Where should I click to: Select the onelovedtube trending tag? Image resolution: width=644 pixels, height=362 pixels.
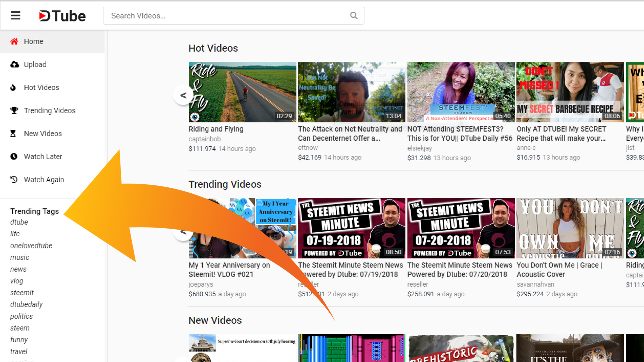(31, 246)
